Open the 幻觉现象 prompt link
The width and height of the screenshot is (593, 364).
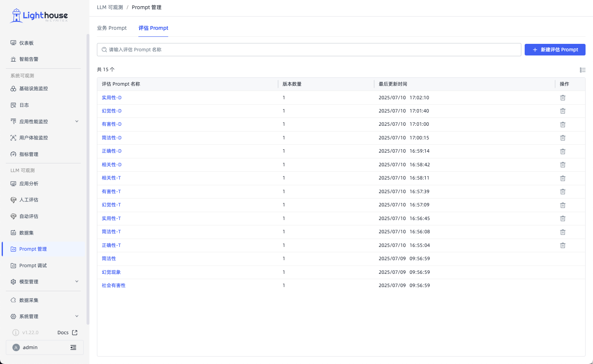tap(111, 272)
